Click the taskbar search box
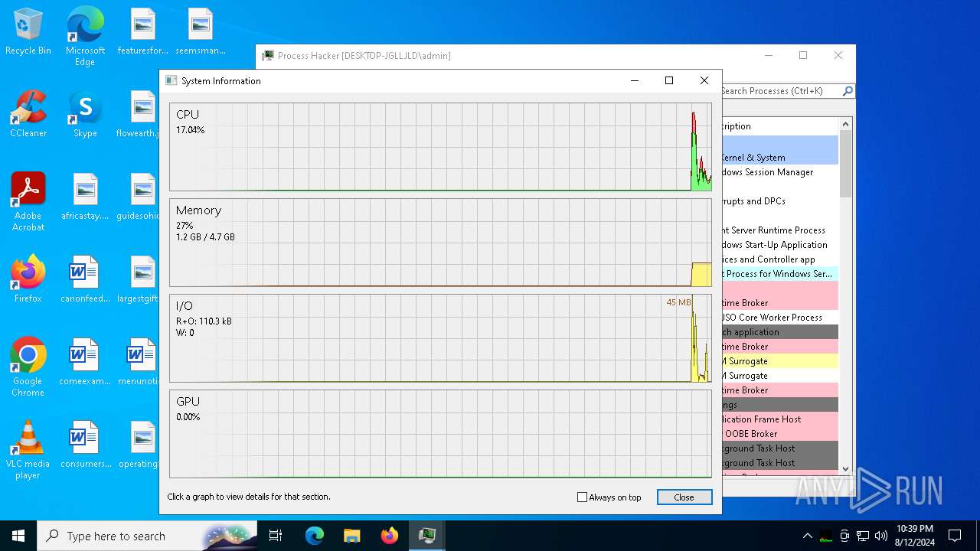Screen dimensions: 980x551 click(147, 536)
